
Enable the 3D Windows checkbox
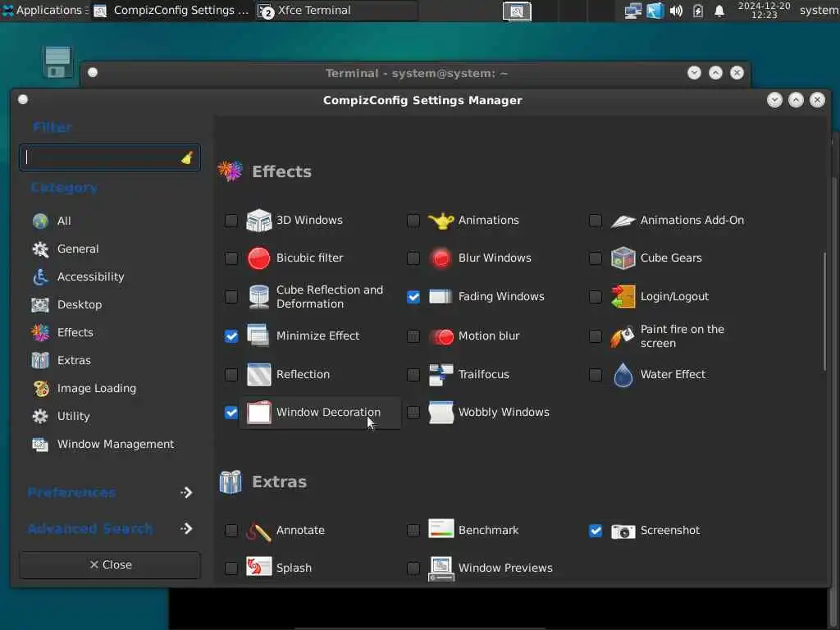click(x=231, y=220)
